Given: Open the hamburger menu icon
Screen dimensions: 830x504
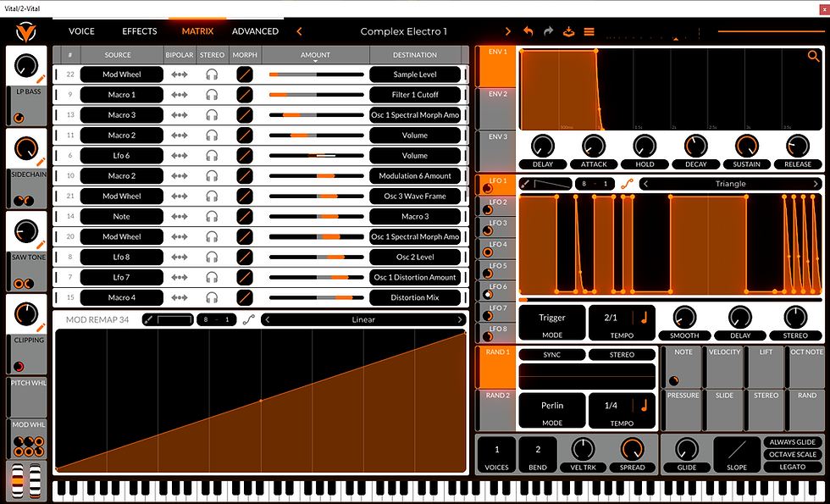Looking at the screenshot, I should click(x=589, y=32).
